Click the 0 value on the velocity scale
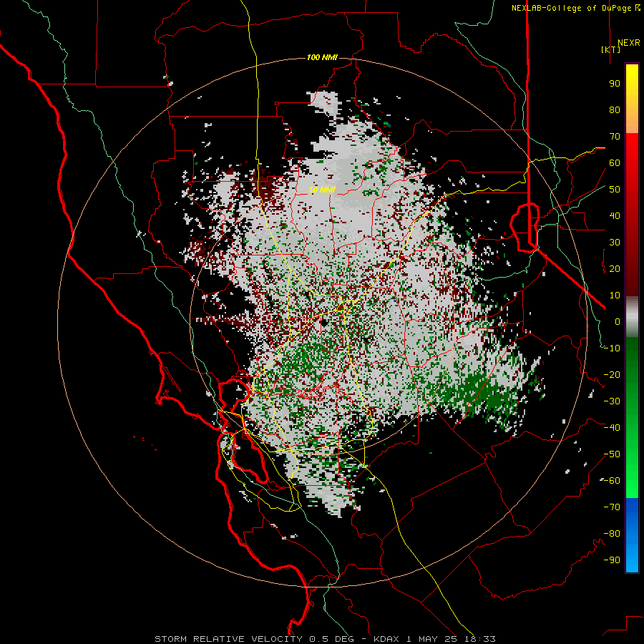 pos(618,322)
